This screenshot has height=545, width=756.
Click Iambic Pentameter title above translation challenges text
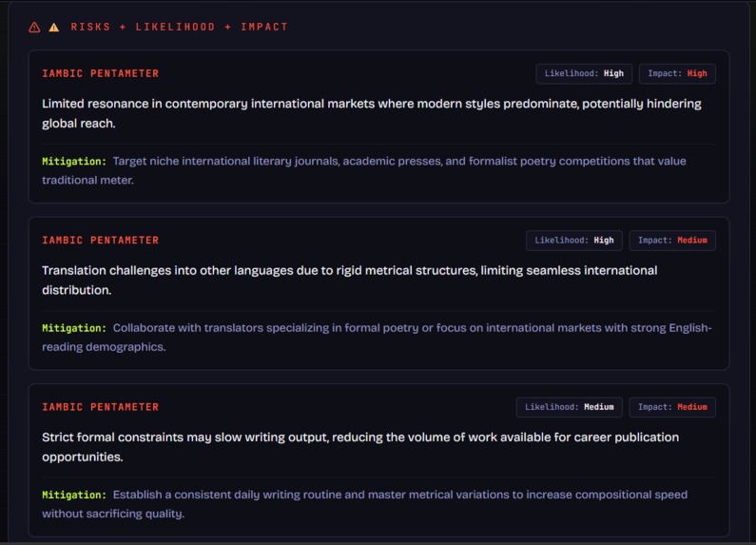[x=100, y=241]
